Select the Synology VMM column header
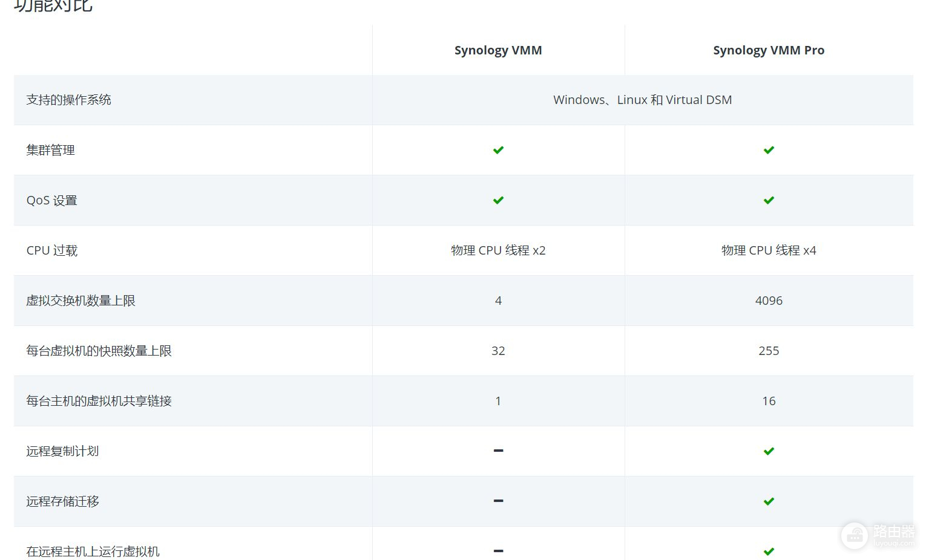Image resolution: width=926 pixels, height=560 pixels. coord(498,50)
